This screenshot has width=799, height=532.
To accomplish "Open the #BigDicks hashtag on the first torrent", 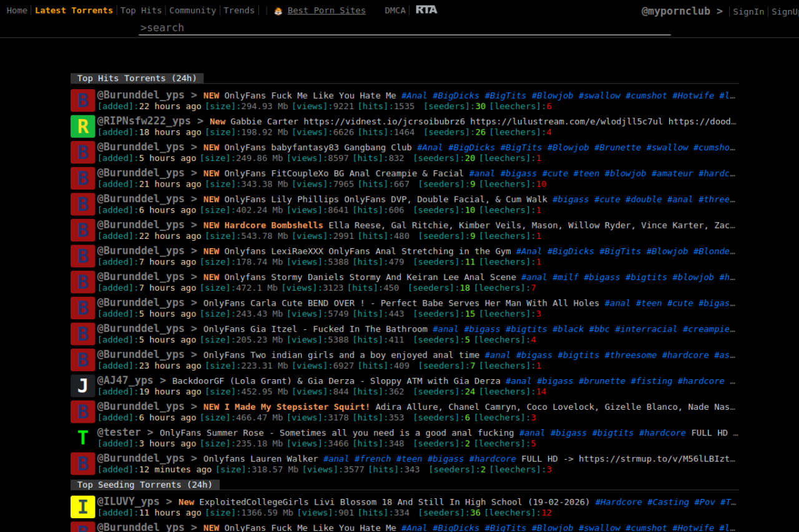I will click(456, 95).
